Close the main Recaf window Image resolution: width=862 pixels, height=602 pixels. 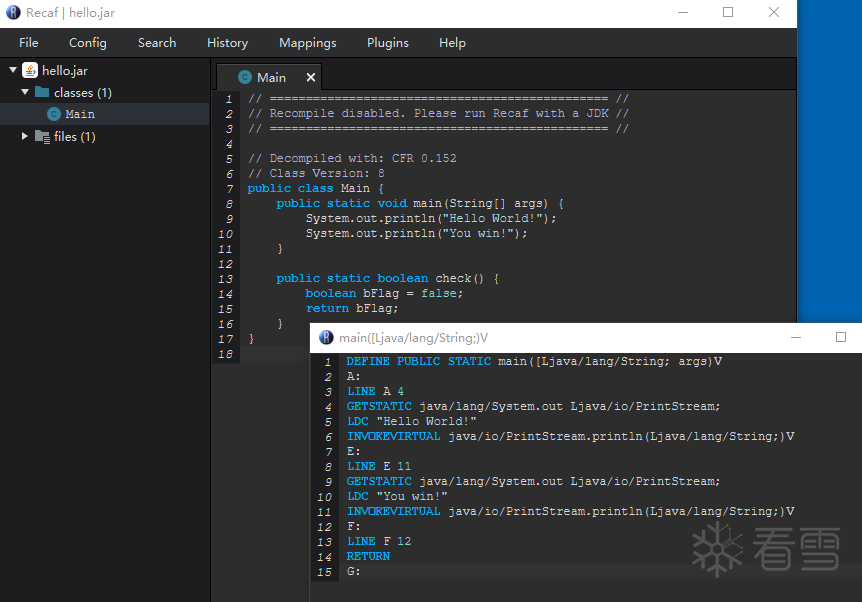773,12
